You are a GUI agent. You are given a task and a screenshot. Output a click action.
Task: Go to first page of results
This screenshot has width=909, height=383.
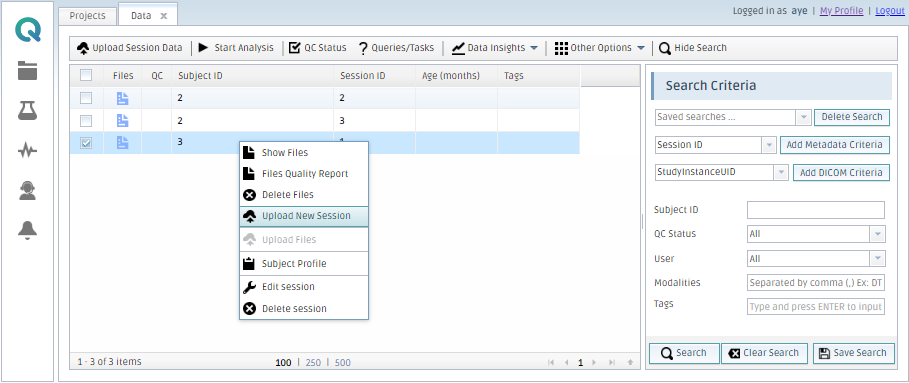pos(551,363)
